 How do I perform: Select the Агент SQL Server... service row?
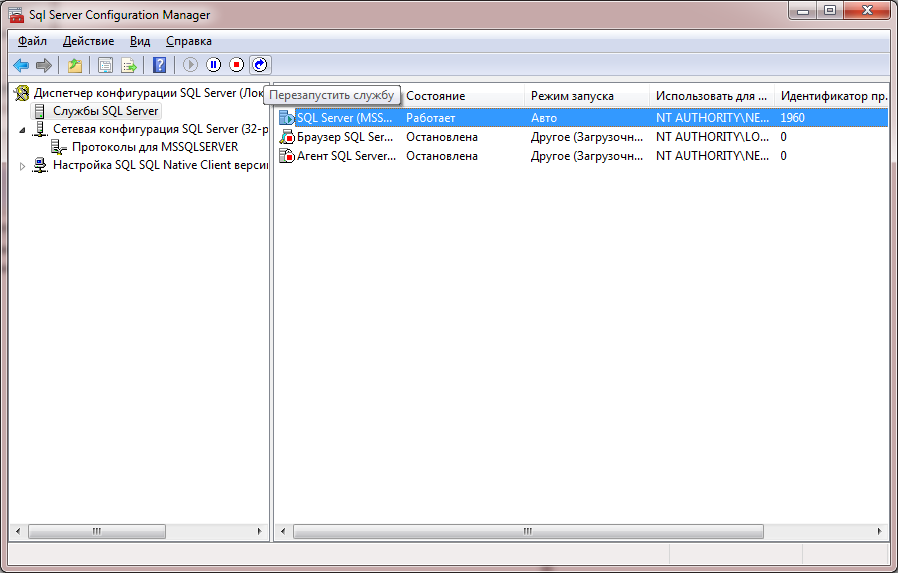pyautogui.click(x=583, y=156)
